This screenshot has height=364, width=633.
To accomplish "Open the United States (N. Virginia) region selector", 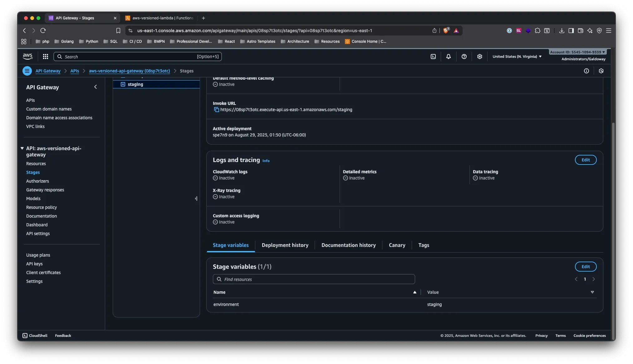I will click(517, 57).
